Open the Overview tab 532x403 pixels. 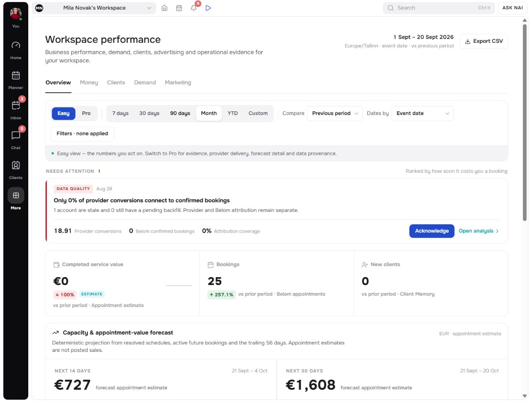point(58,83)
